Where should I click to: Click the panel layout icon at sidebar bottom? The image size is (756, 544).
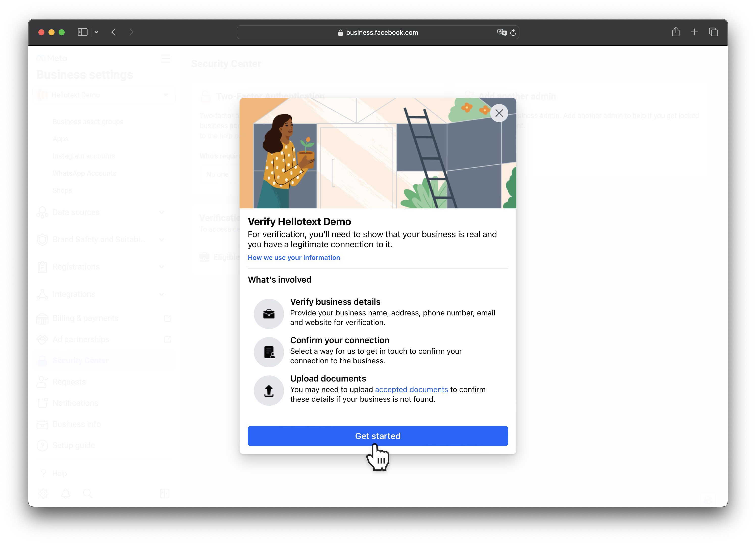click(164, 493)
